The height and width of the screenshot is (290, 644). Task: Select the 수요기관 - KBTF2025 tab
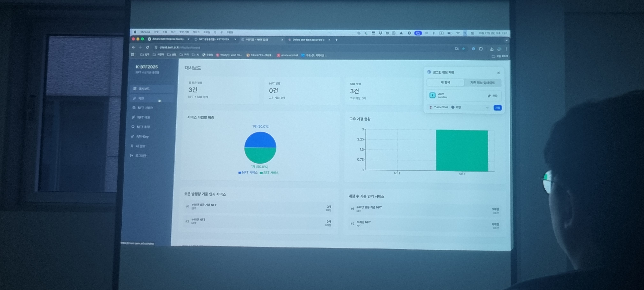257,39
